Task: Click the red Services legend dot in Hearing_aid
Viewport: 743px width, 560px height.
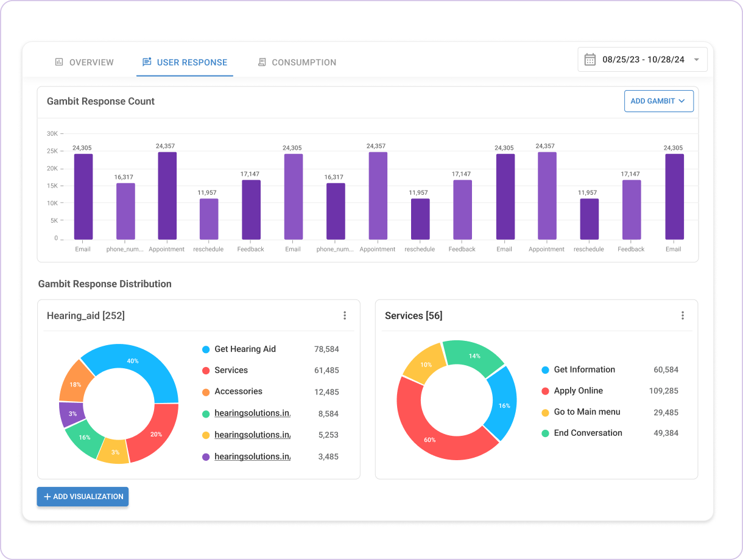Action: coord(206,371)
